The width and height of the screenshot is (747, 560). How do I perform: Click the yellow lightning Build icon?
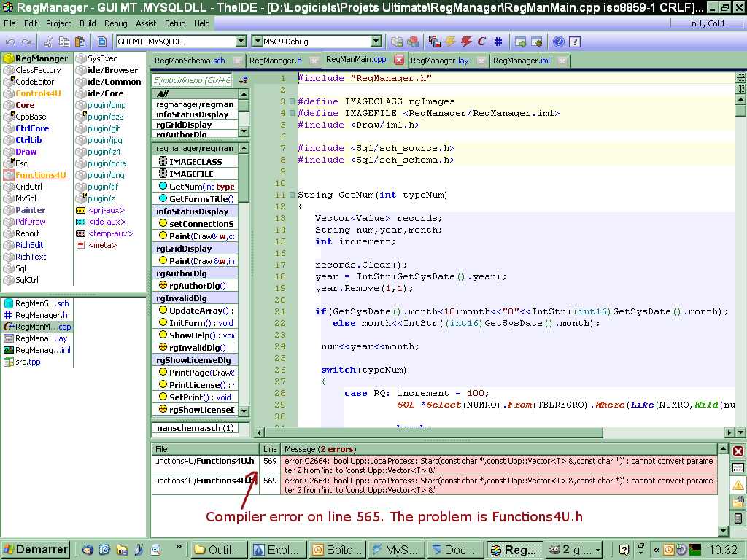(x=450, y=42)
